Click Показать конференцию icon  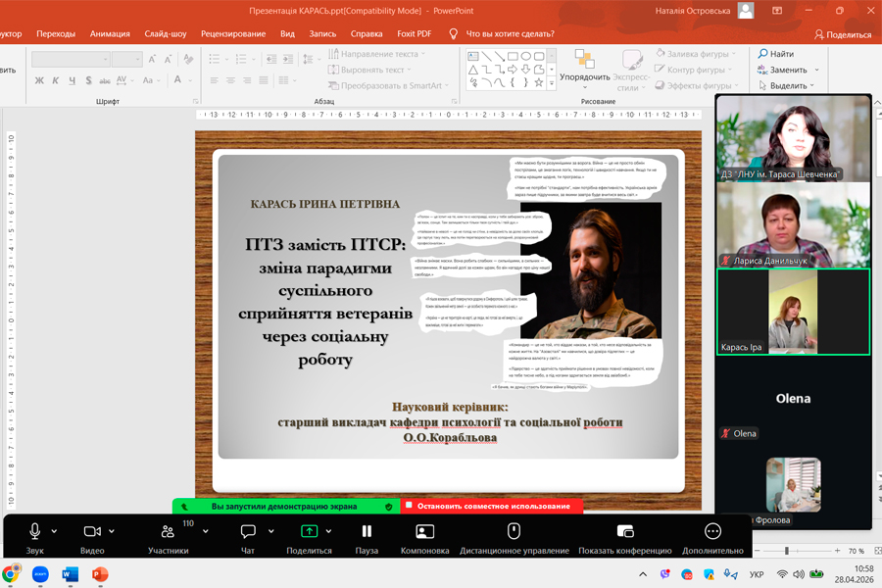(x=625, y=532)
